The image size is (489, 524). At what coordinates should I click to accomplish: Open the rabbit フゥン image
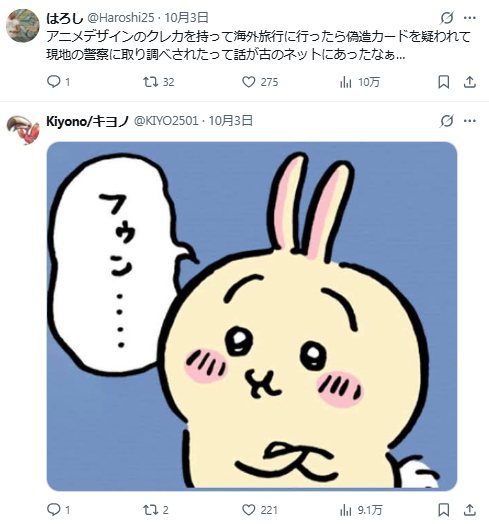coord(252,316)
